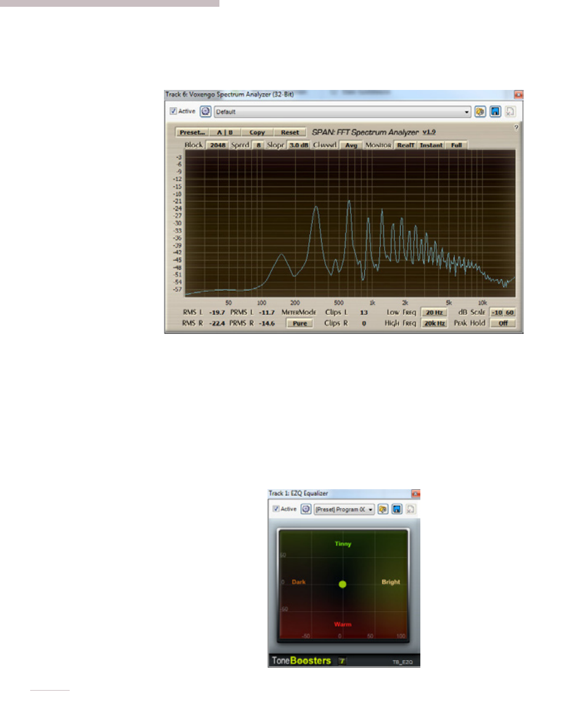The image size is (588, 727).
Task: Click the Clips R count 0
Action: pos(364,323)
